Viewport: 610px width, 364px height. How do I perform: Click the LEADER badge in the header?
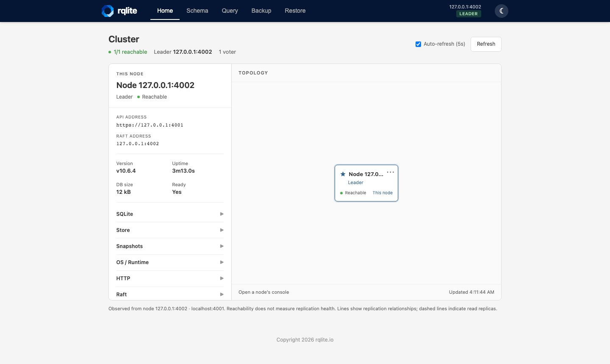pos(469,14)
